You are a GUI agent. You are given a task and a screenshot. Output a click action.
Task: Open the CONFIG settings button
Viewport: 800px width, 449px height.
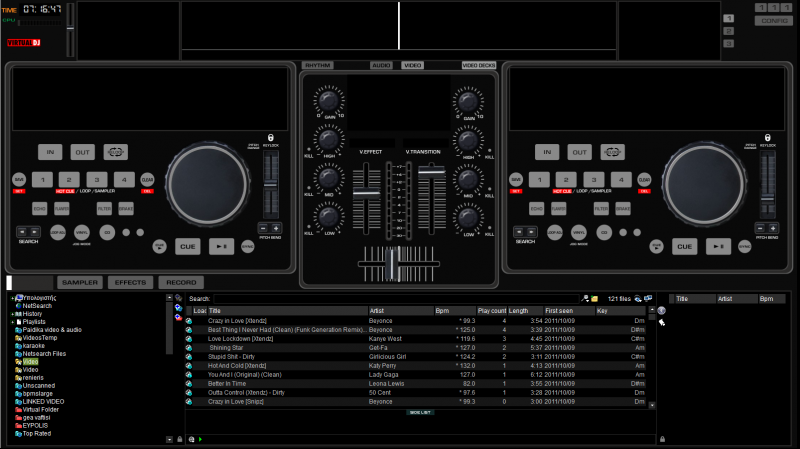pos(774,21)
